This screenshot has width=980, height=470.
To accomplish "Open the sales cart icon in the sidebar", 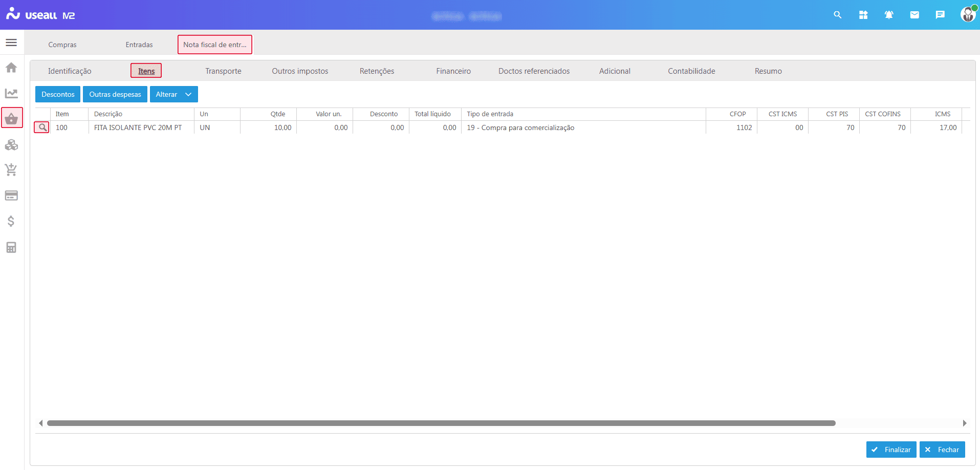I will click(x=11, y=170).
